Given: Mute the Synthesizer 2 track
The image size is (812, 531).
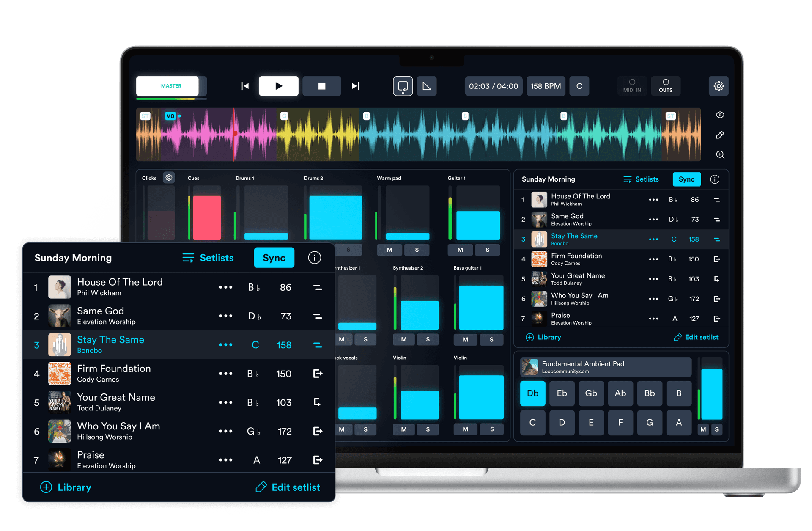Looking at the screenshot, I should point(404,340).
